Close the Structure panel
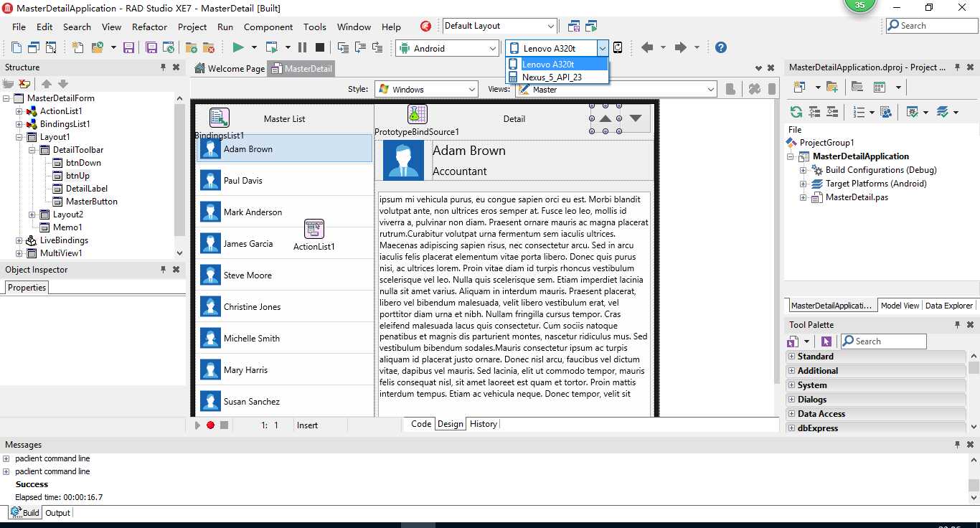Viewport: 980px width, 528px height. click(x=176, y=67)
